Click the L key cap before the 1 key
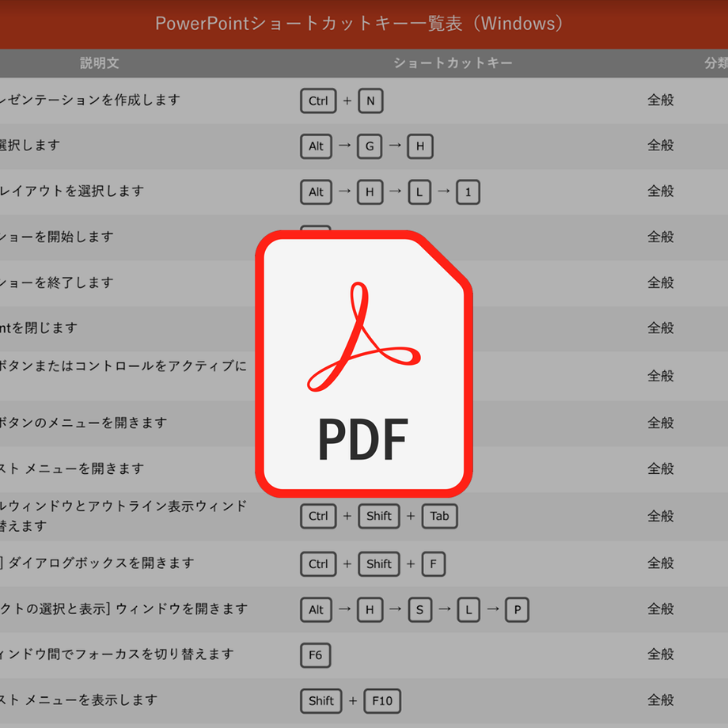728x728 pixels. click(419, 192)
